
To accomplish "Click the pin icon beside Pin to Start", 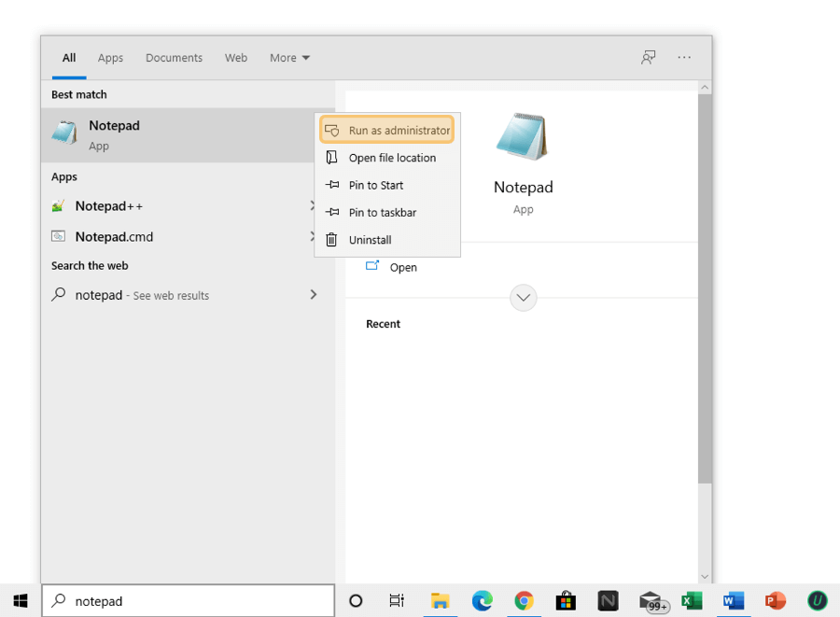I will 332,185.
